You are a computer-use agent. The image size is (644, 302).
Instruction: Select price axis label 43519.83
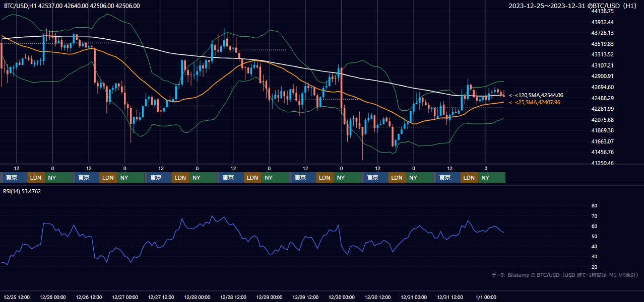pyautogui.click(x=602, y=44)
